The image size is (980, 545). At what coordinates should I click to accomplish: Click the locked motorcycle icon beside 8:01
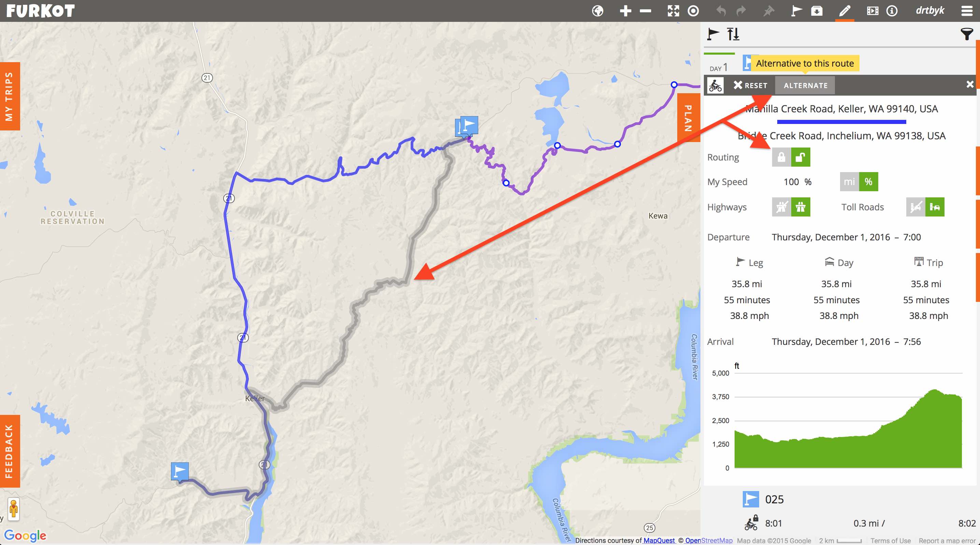click(x=751, y=522)
